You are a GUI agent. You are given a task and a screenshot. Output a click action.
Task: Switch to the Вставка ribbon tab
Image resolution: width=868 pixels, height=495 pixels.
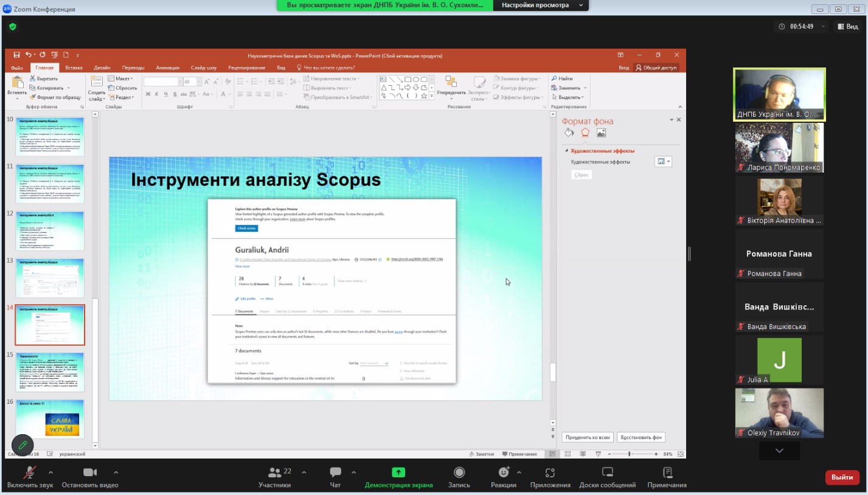tap(74, 67)
